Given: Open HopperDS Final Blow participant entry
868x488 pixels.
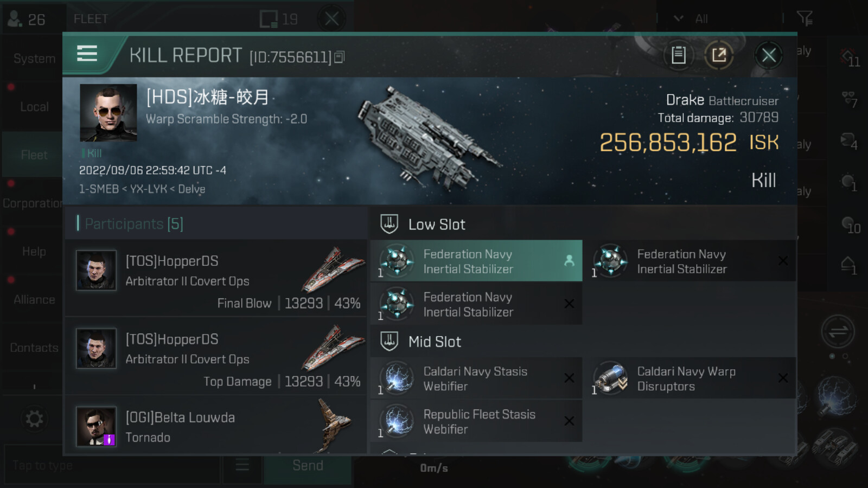Looking at the screenshot, I should [x=216, y=278].
